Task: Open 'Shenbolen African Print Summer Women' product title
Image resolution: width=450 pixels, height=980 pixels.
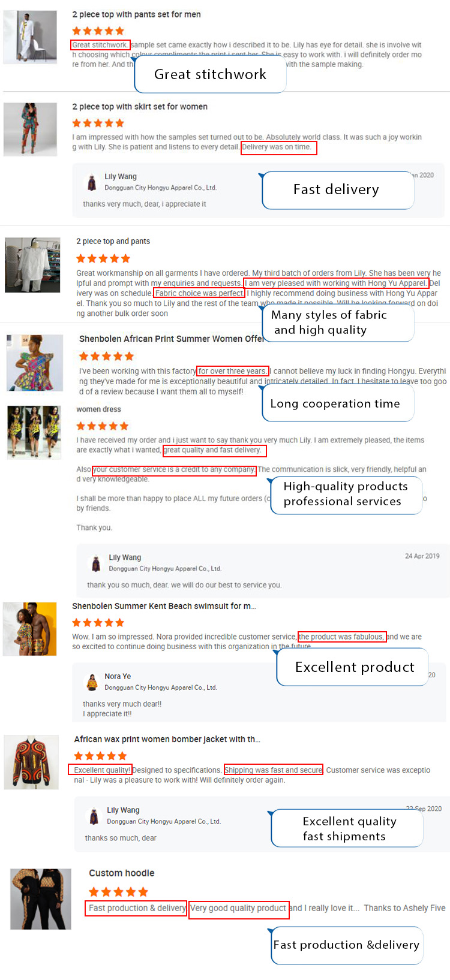Action: (172, 339)
